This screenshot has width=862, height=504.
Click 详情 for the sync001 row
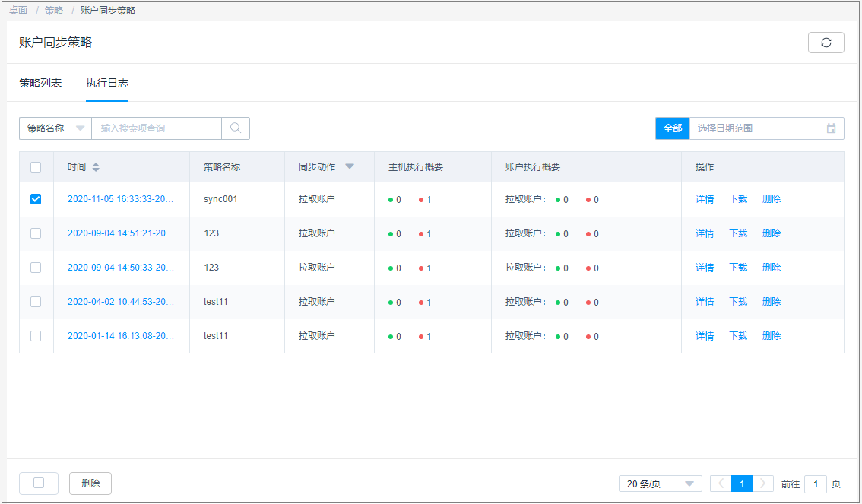[x=705, y=199]
